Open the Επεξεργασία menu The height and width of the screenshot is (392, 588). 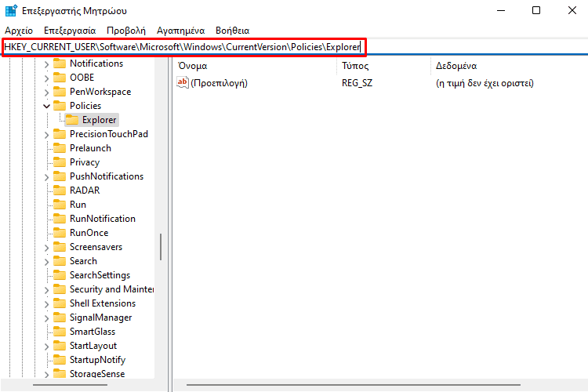(x=70, y=31)
